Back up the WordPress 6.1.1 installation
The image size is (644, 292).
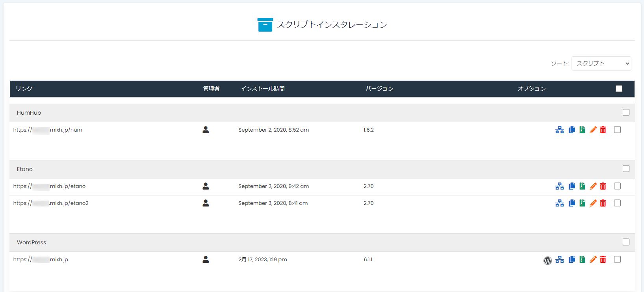(x=582, y=259)
